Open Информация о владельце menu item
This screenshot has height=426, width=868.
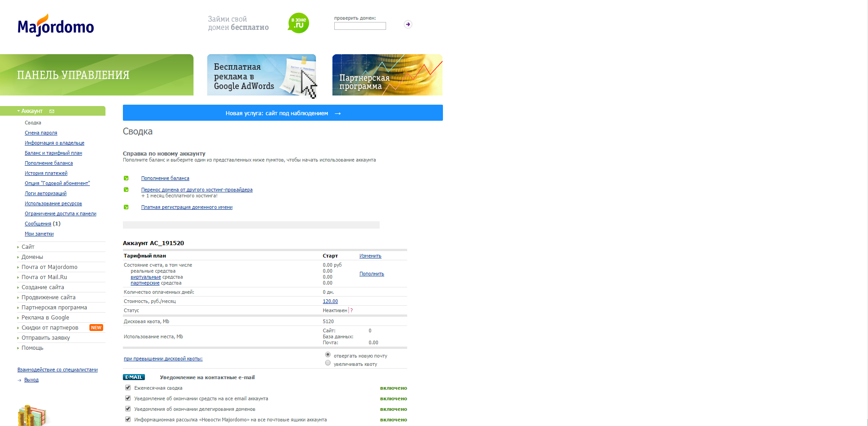(x=55, y=143)
